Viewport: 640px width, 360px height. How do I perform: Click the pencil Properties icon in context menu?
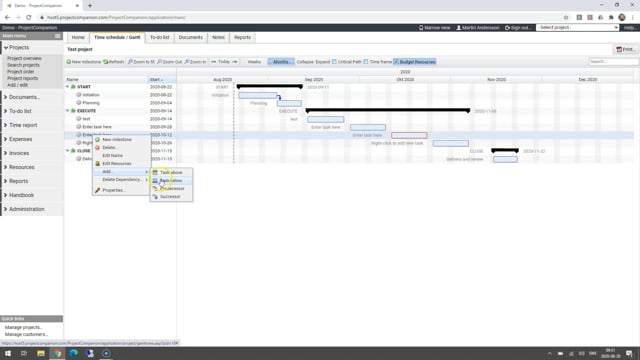(98, 190)
